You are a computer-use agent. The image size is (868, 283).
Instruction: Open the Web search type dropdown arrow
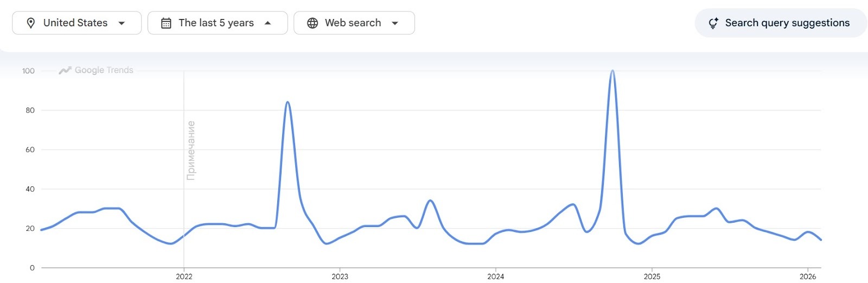395,23
